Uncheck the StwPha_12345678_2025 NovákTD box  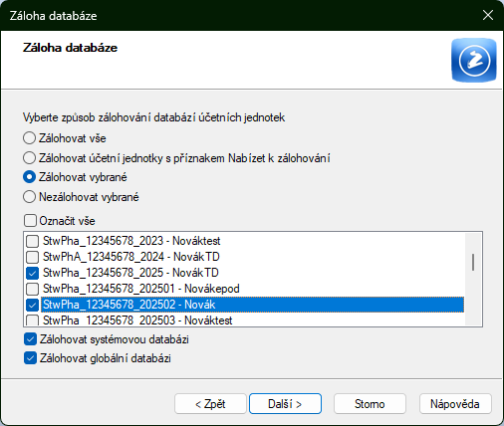pos(32,273)
